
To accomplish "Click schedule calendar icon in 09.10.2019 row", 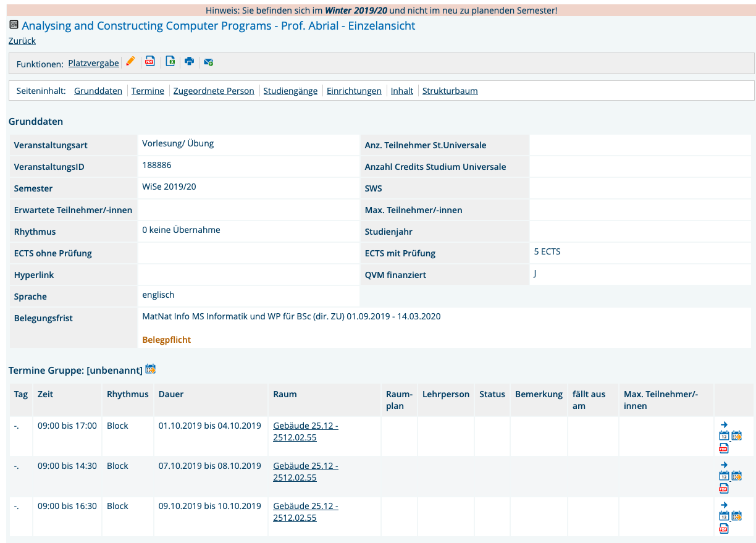I will coord(736,516).
